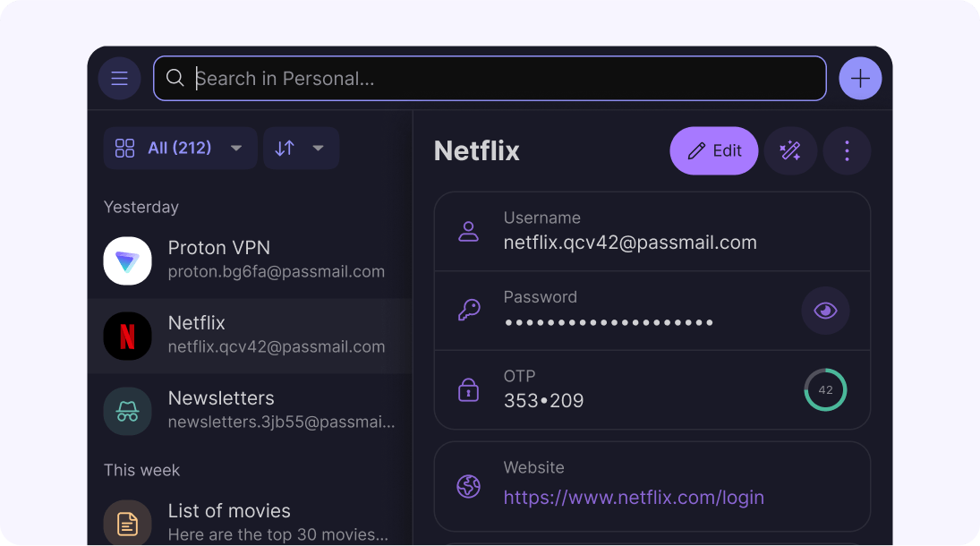The height and width of the screenshot is (546, 980).
Task: Click the globe icon beside Website
Action: tap(468, 486)
